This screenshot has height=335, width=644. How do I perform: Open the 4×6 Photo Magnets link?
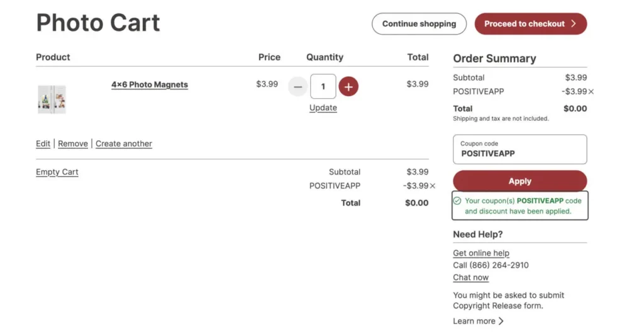[150, 85]
